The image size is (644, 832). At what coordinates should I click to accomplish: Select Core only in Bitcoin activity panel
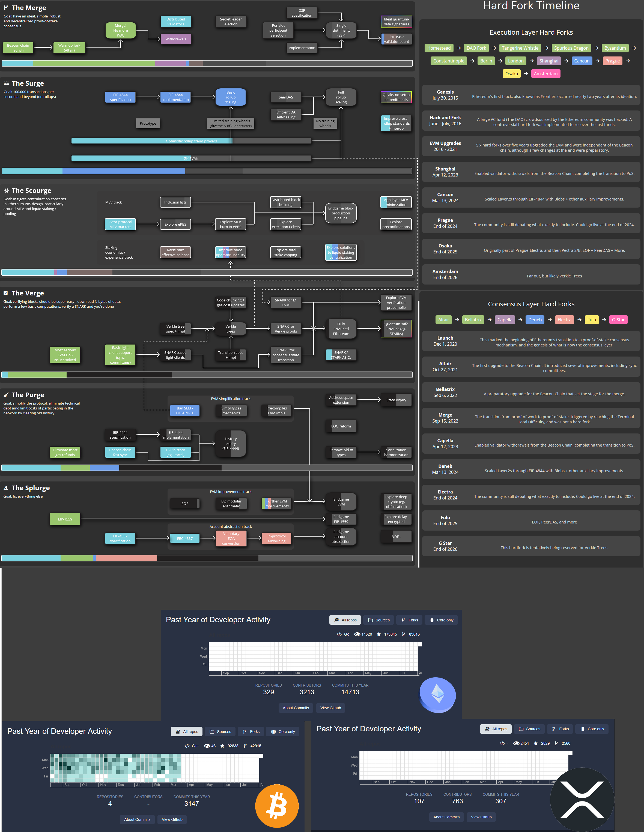pyautogui.click(x=283, y=731)
